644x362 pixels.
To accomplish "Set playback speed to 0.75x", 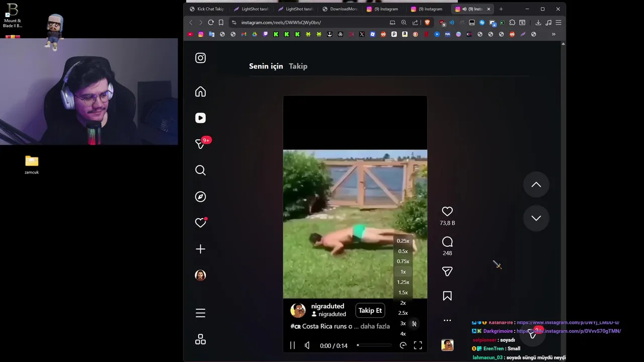I will coord(403,261).
